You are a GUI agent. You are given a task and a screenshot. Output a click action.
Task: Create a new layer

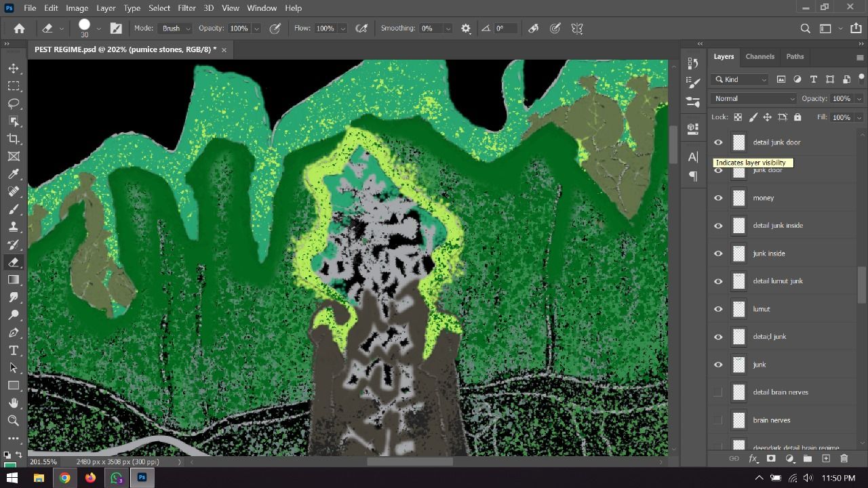(826, 459)
